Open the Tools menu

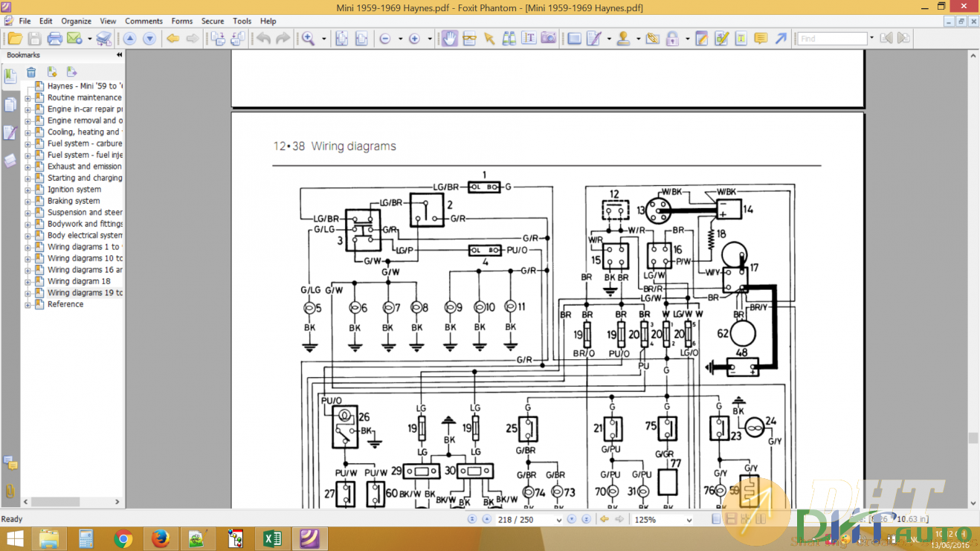242,21
